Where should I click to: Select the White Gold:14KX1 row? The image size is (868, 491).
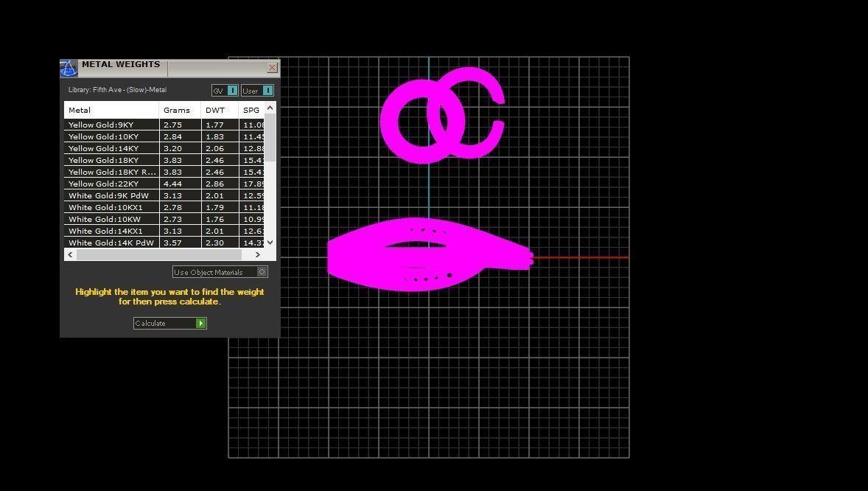click(164, 231)
